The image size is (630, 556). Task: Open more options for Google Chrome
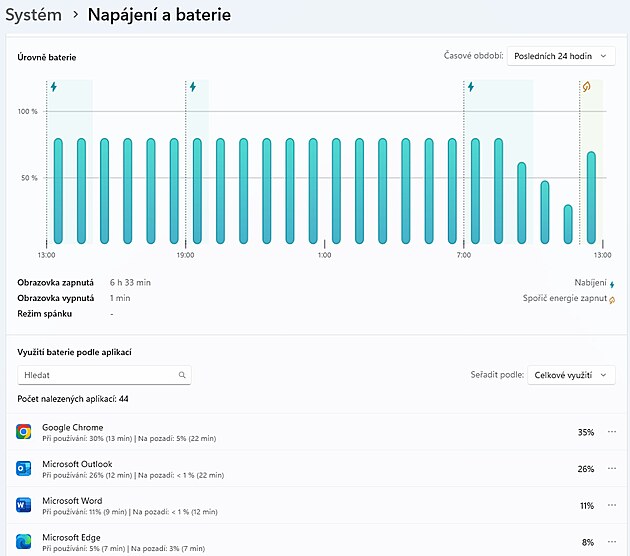(612, 432)
